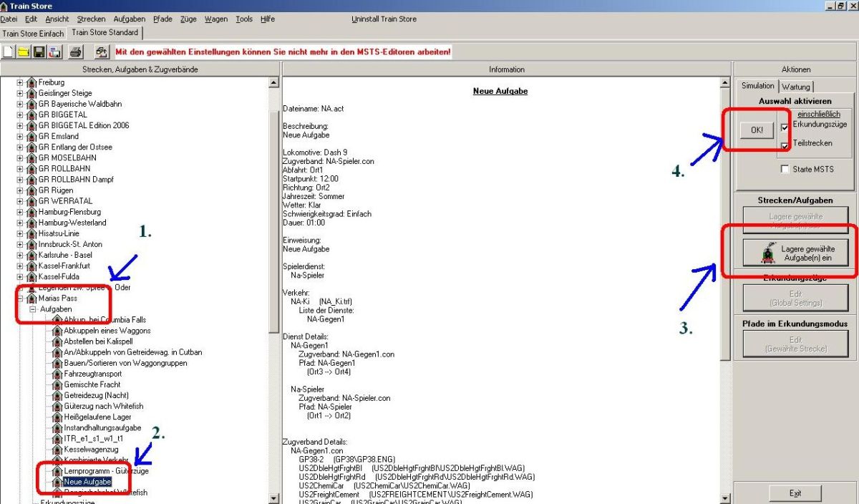
Task: Click the yellow Open folder toolbar icon
Action: [24, 52]
